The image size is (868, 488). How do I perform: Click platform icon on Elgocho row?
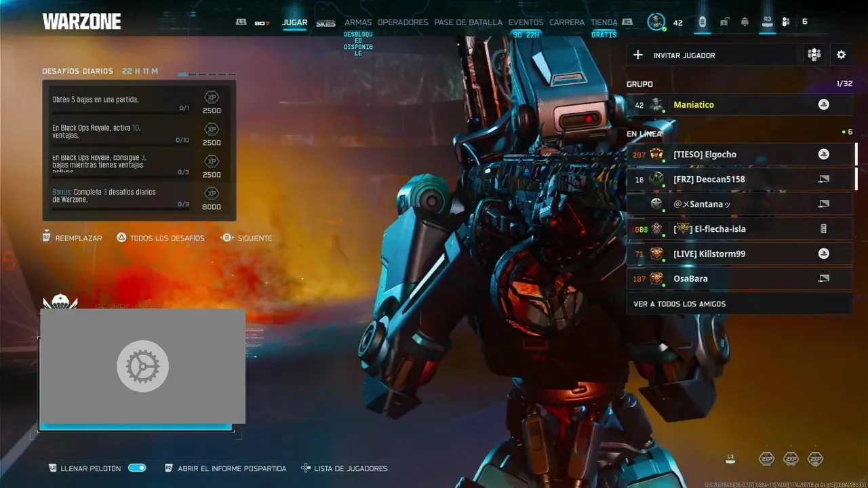(x=823, y=154)
